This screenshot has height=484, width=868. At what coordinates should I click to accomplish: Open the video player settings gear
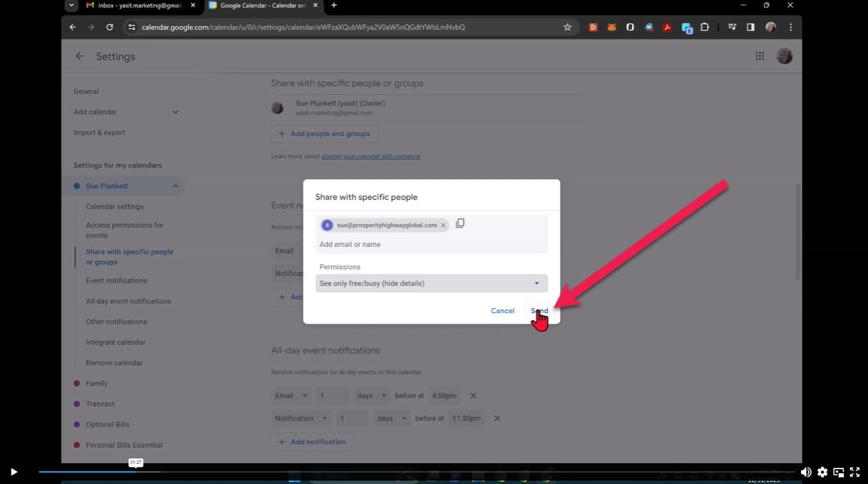[822, 472]
